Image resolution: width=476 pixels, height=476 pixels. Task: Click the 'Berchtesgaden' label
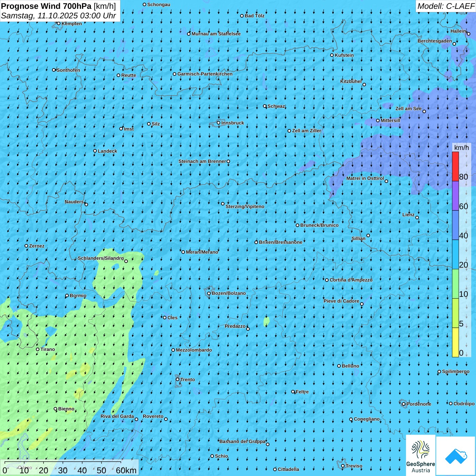click(x=435, y=41)
